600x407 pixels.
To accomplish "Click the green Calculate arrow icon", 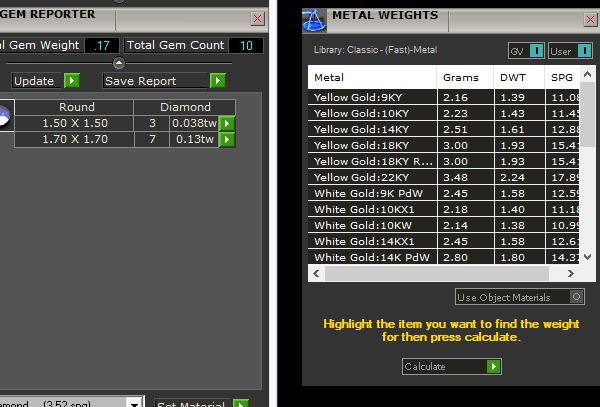I will point(493,367).
